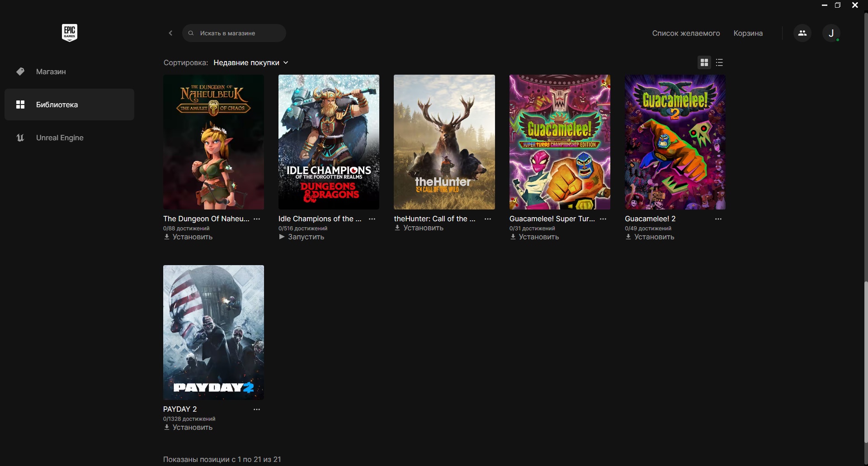Restore down the launcher window

838,5
